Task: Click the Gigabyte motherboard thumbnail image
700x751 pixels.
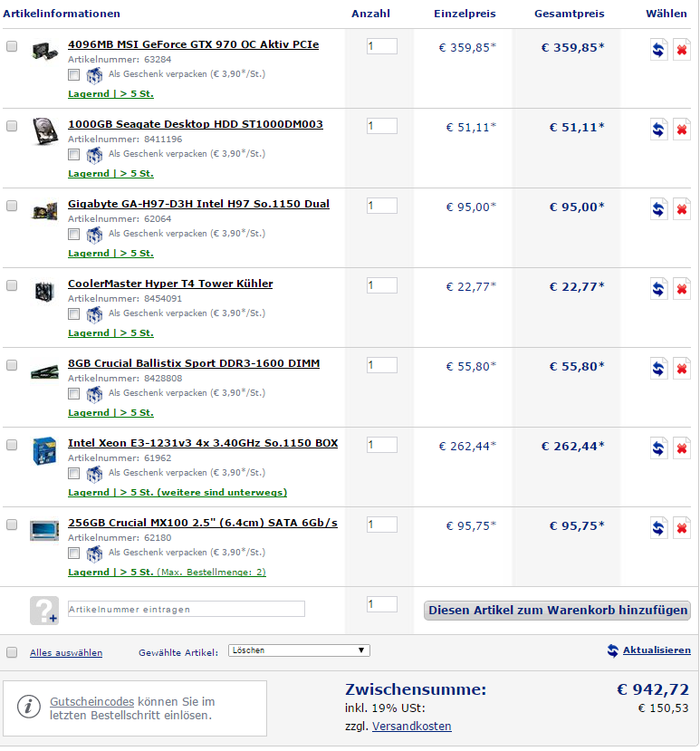Action: coord(44,211)
